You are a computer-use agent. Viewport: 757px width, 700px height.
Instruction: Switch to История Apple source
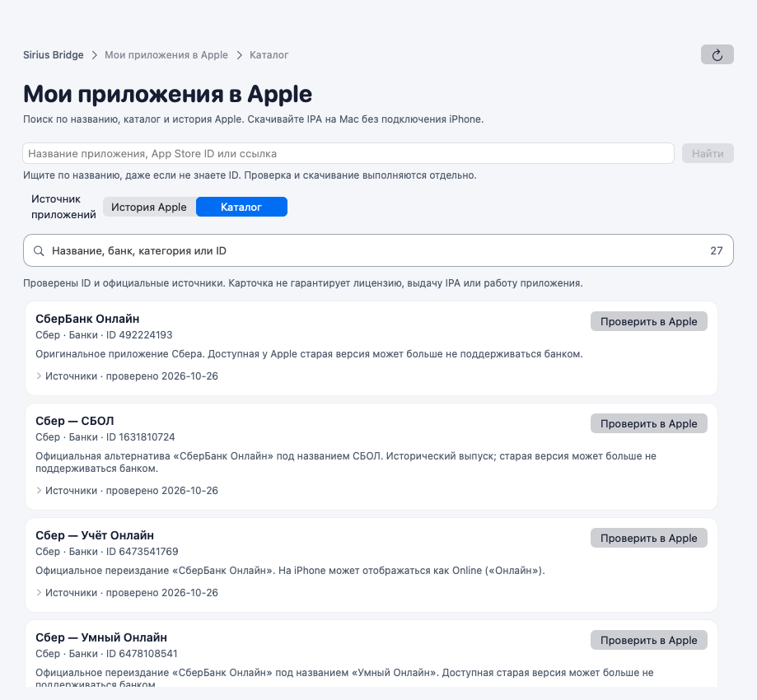149,207
